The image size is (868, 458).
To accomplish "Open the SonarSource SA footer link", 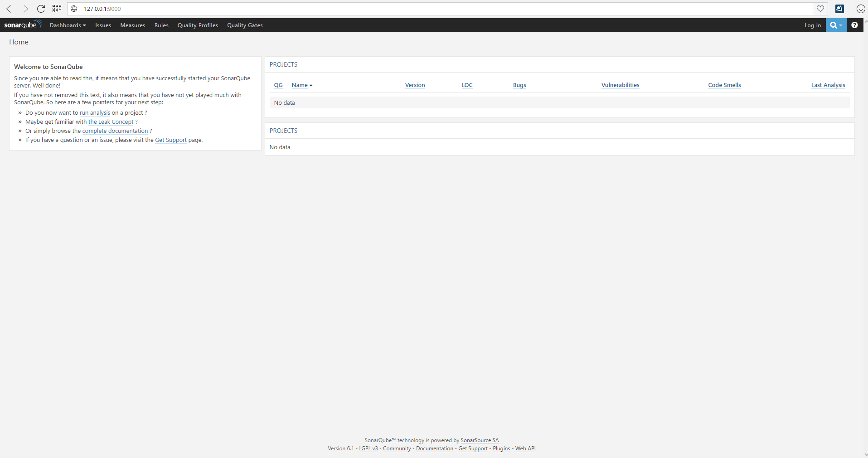I will click(480, 440).
